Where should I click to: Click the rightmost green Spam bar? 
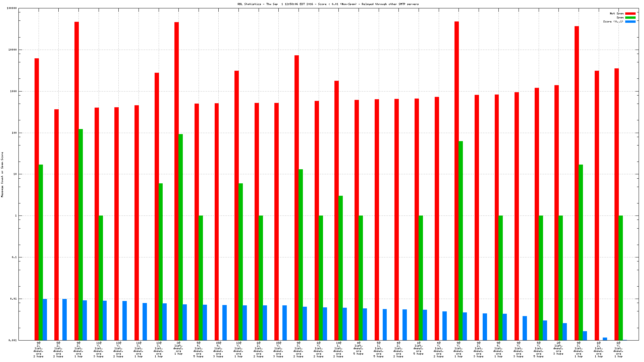(x=621, y=278)
